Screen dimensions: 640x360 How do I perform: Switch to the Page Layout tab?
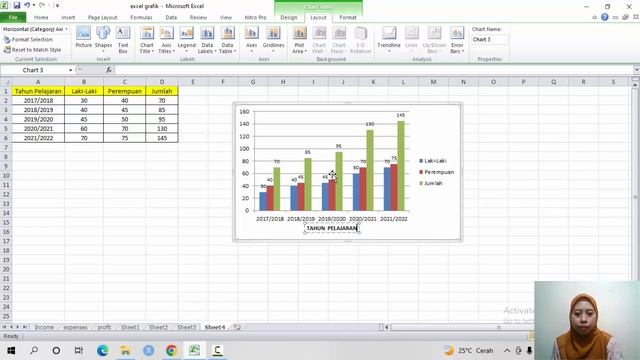(102, 18)
